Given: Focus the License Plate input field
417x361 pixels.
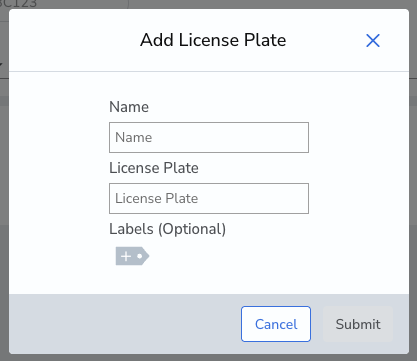Looking at the screenshot, I should (209, 198).
